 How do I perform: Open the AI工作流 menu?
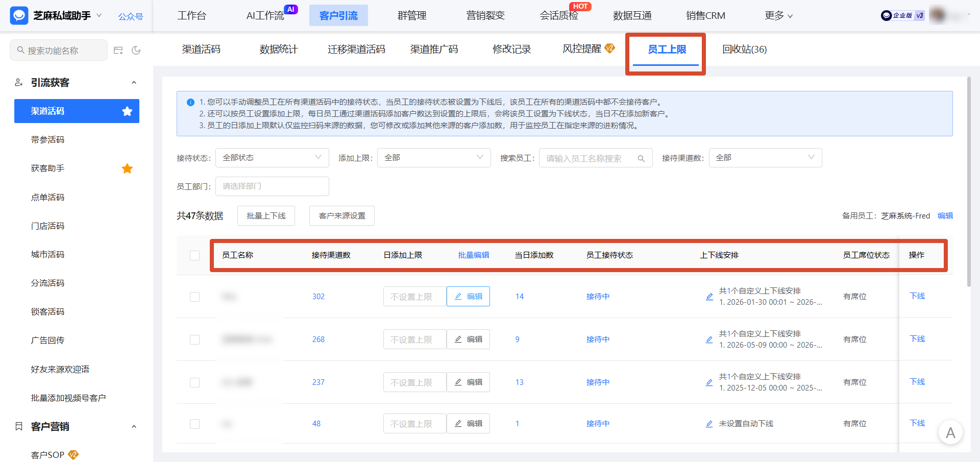tap(265, 16)
